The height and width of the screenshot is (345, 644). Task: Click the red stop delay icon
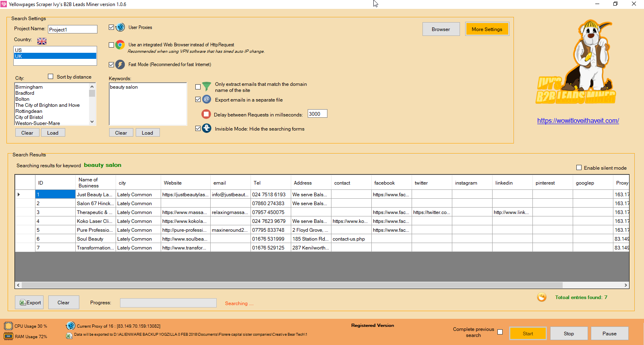point(206,114)
